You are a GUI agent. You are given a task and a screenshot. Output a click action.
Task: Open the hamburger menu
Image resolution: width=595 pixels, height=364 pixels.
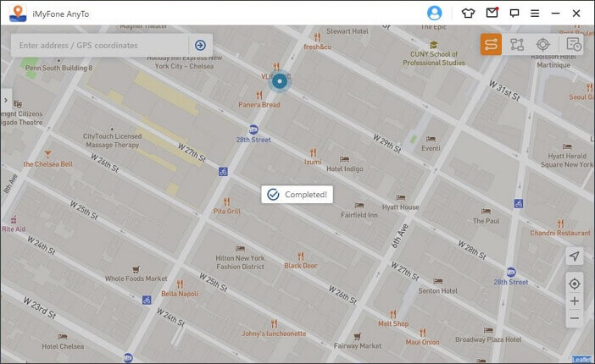pos(535,14)
